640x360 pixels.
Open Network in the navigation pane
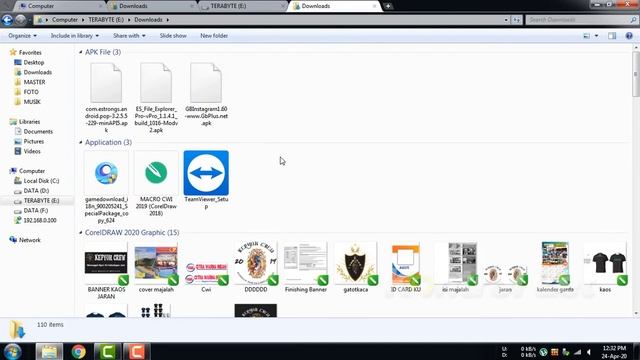coord(29,240)
